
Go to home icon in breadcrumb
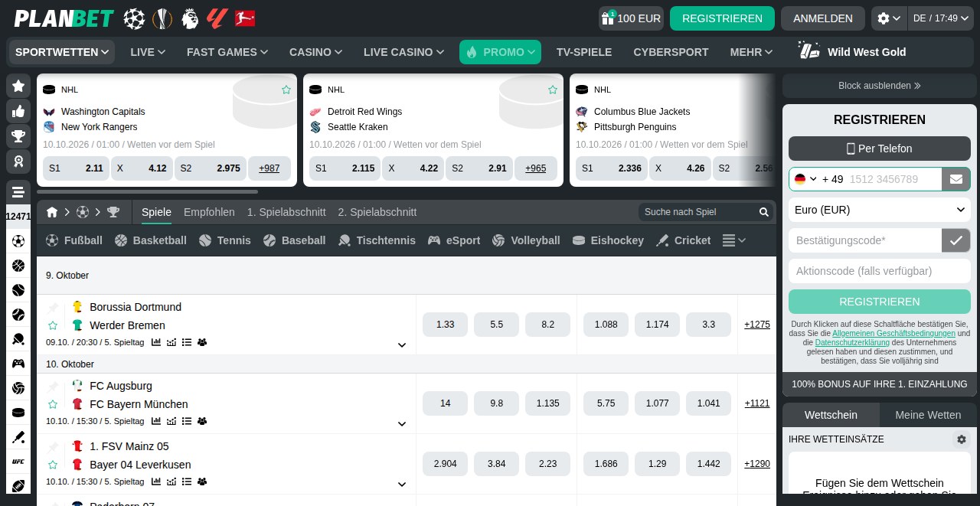(52, 212)
